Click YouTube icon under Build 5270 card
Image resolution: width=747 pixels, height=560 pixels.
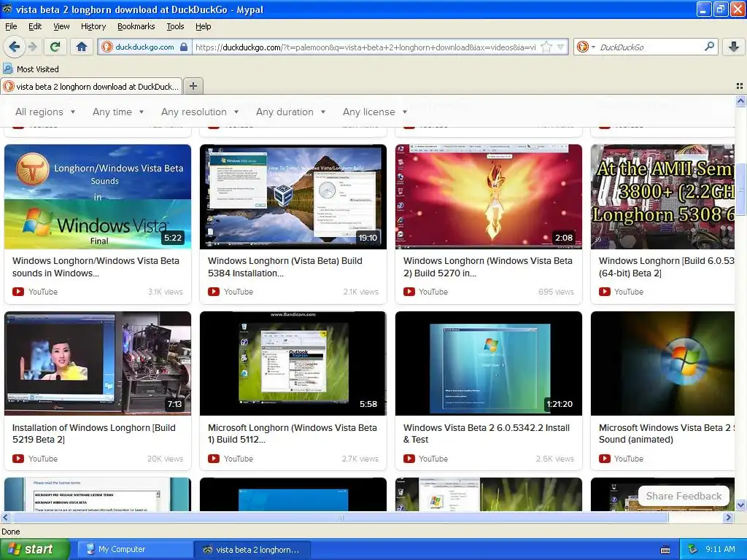(409, 292)
